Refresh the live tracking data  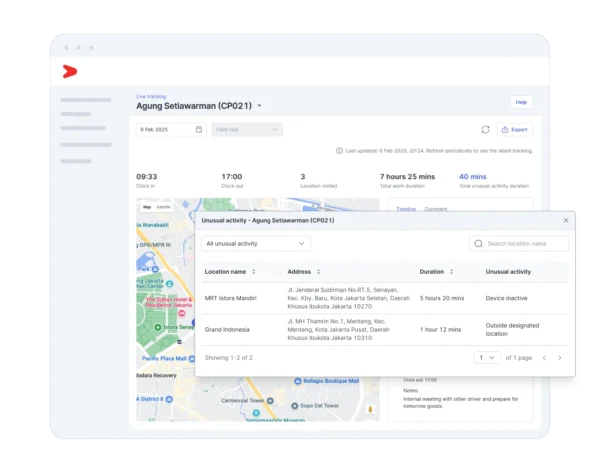485,130
